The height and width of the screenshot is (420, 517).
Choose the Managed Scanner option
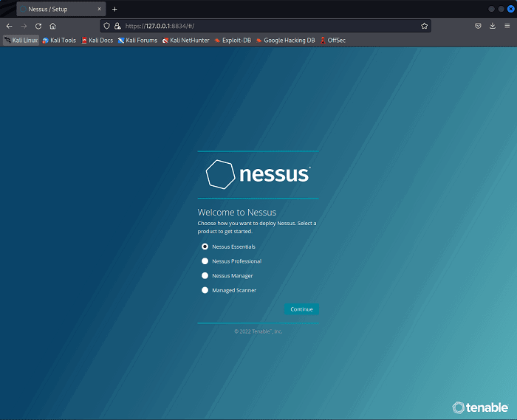205,290
